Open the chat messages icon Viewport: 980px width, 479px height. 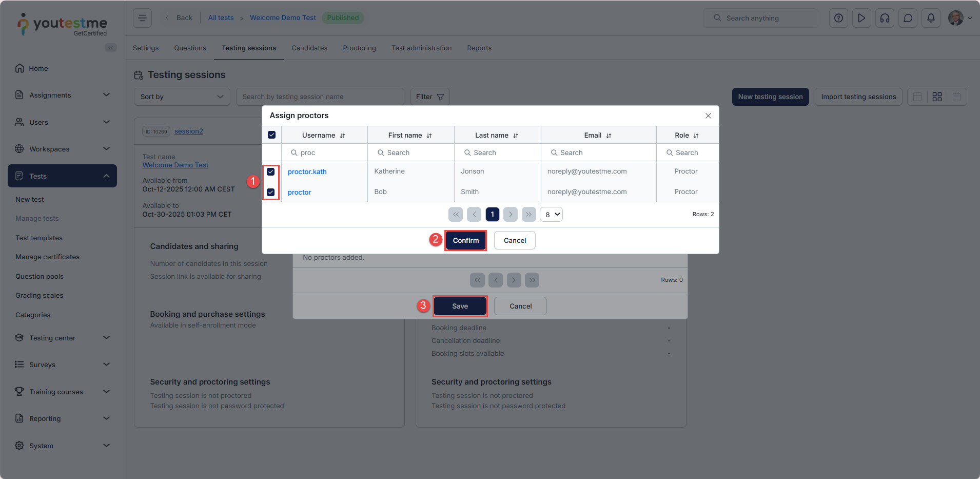(908, 18)
